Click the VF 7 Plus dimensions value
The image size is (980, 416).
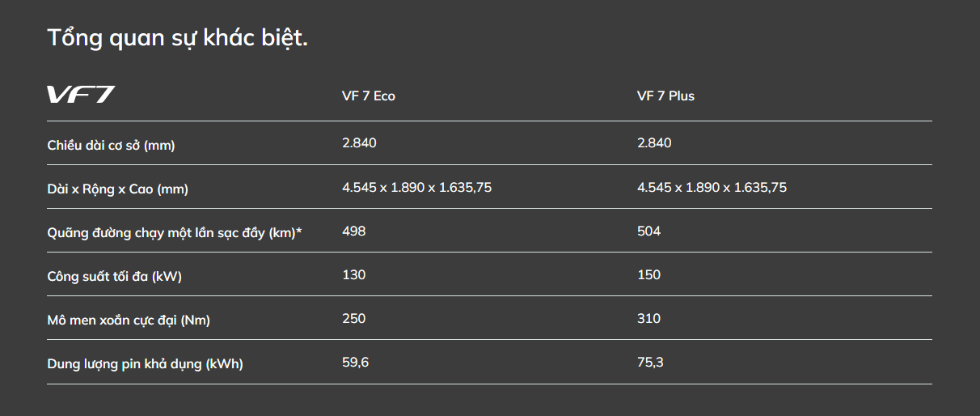point(712,188)
